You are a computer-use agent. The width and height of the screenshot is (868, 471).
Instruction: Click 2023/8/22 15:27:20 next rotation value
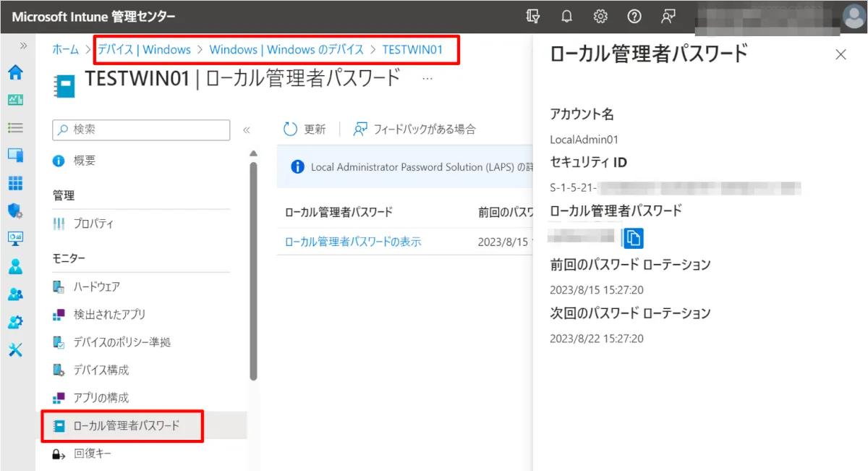(x=597, y=338)
